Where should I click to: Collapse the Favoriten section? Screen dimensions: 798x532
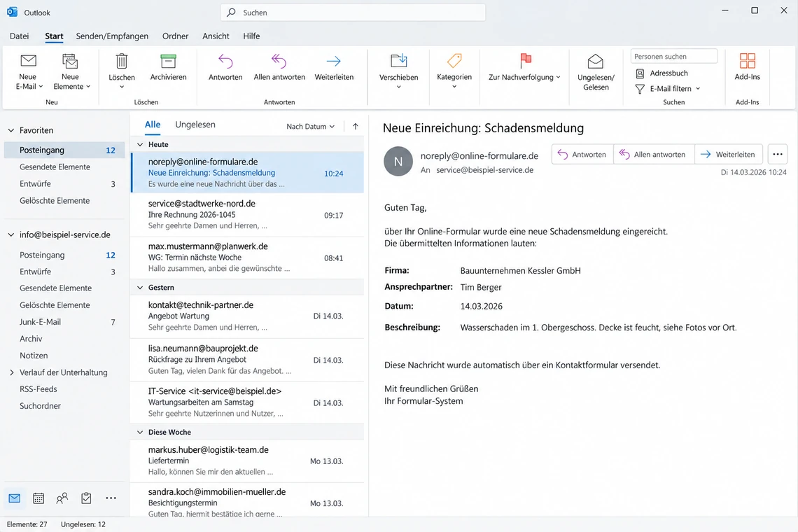pyautogui.click(x=11, y=130)
